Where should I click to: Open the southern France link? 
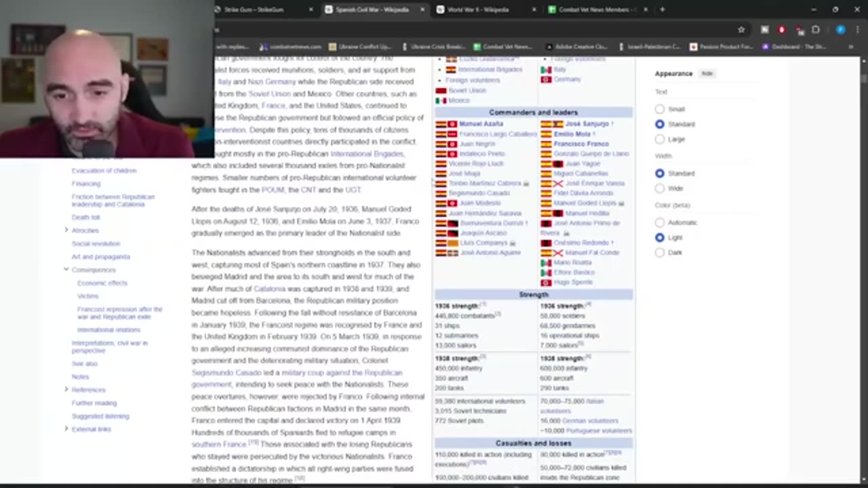pos(218,445)
